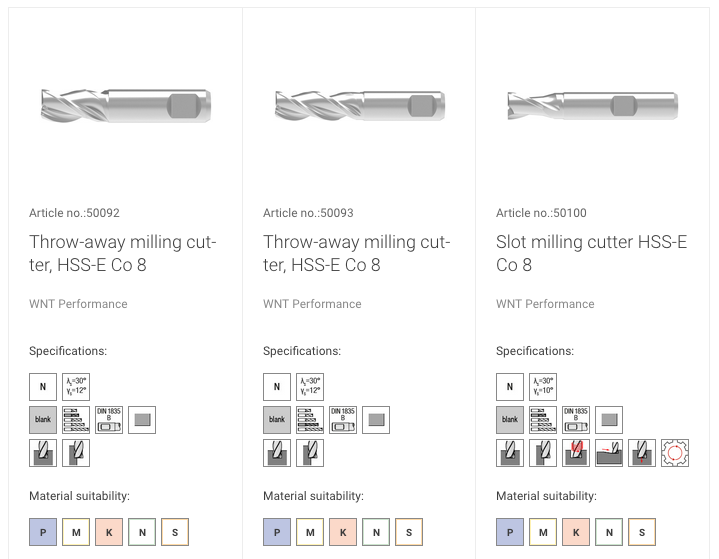This screenshot has height=559, width=719.
Task: Click the 'N' type specification icon for article 50092
Action: point(43,387)
